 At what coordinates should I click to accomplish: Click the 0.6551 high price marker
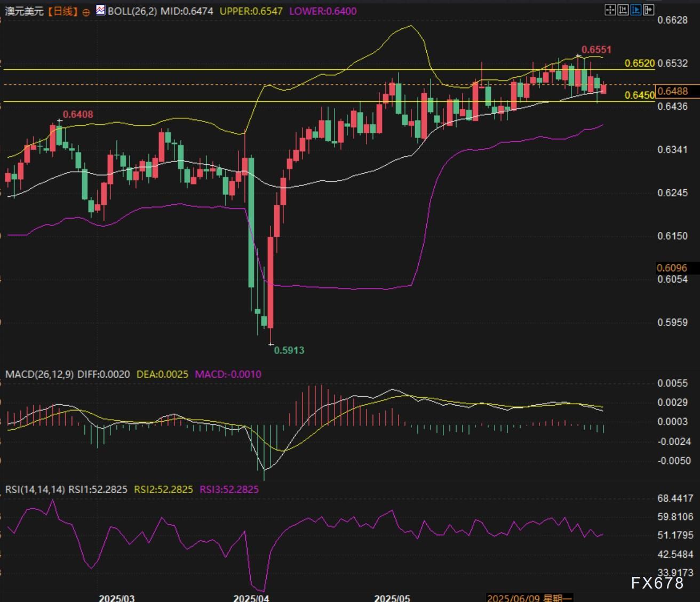596,50
